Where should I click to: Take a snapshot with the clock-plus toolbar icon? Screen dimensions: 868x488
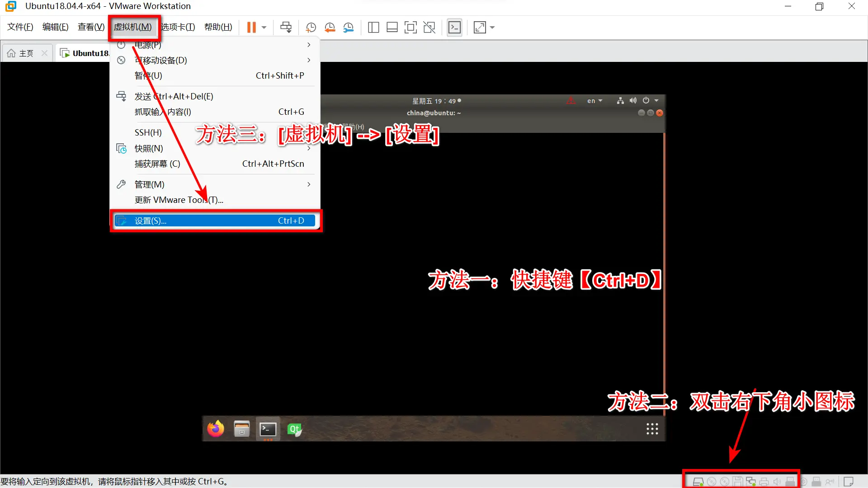311,28
